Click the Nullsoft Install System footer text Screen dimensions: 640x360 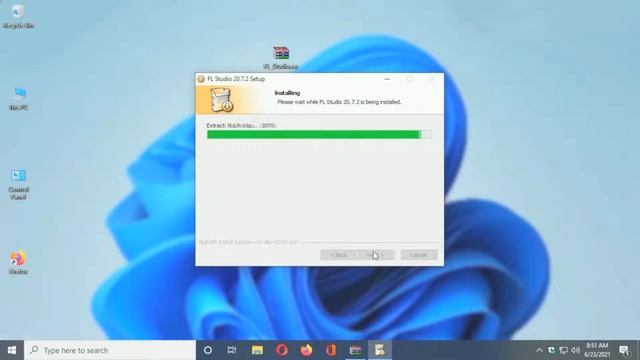[x=248, y=242]
